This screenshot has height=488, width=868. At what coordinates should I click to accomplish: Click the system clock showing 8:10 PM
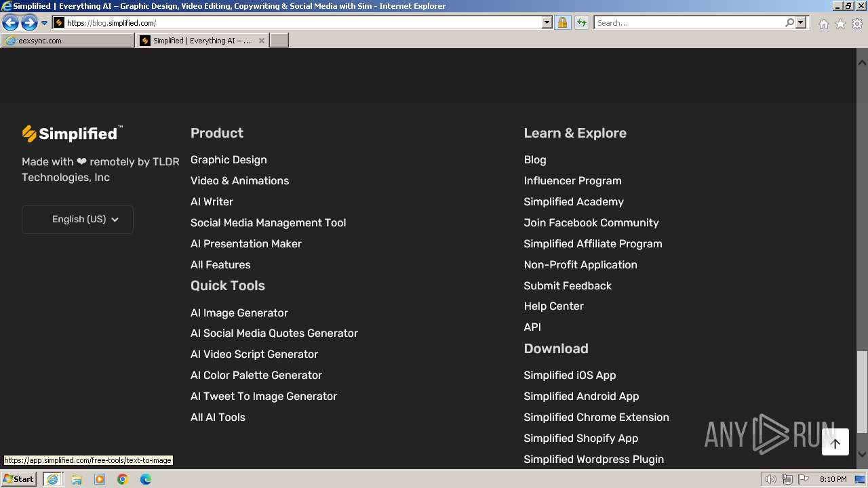[833, 479]
